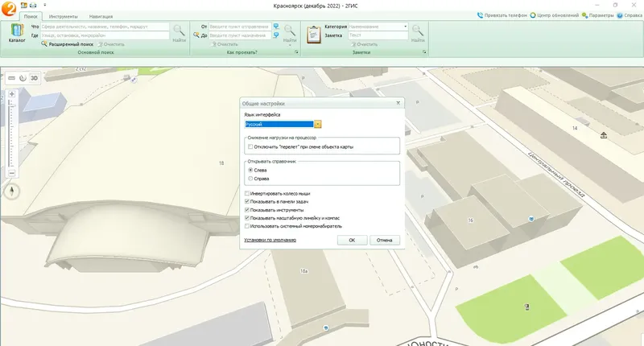This screenshot has height=346, width=644.
Task: Enable Инвертировать колесо мыши checkbox
Action: [247, 193]
